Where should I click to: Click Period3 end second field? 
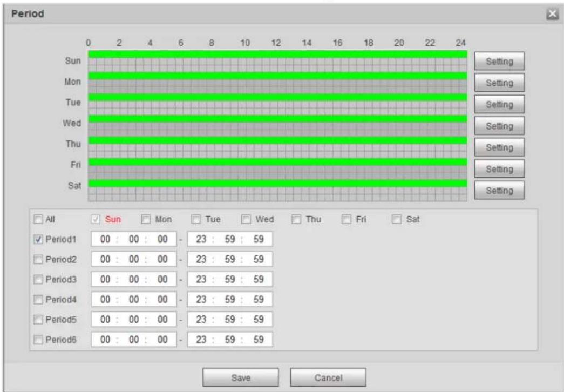259,279
